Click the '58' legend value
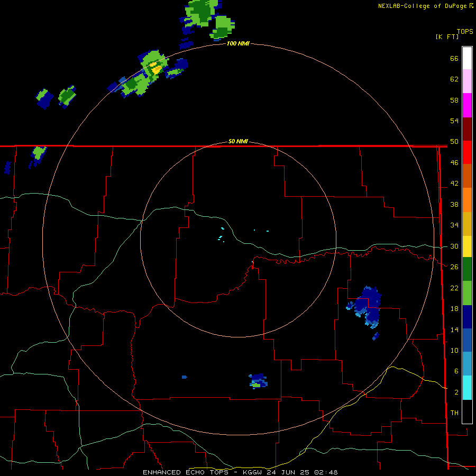The height and width of the screenshot is (476, 476). click(x=454, y=100)
